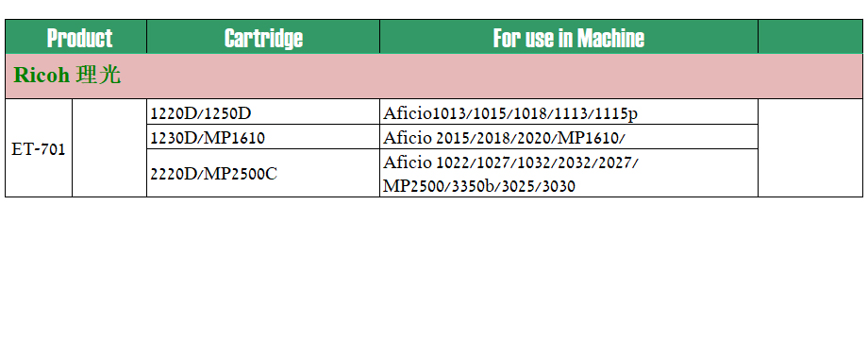Click the For use in Machine header

(x=569, y=37)
